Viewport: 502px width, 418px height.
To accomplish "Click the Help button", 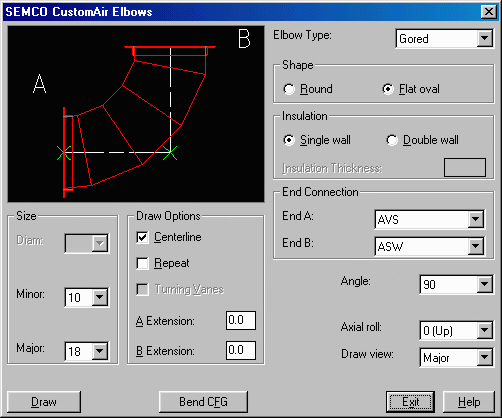I will pos(469,402).
